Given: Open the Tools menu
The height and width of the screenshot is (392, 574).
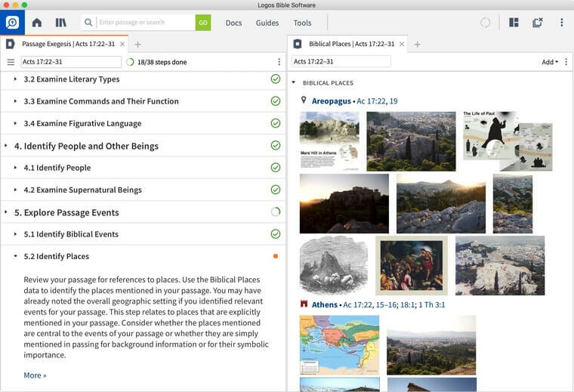Looking at the screenshot, I should click(x=302, y=23).
